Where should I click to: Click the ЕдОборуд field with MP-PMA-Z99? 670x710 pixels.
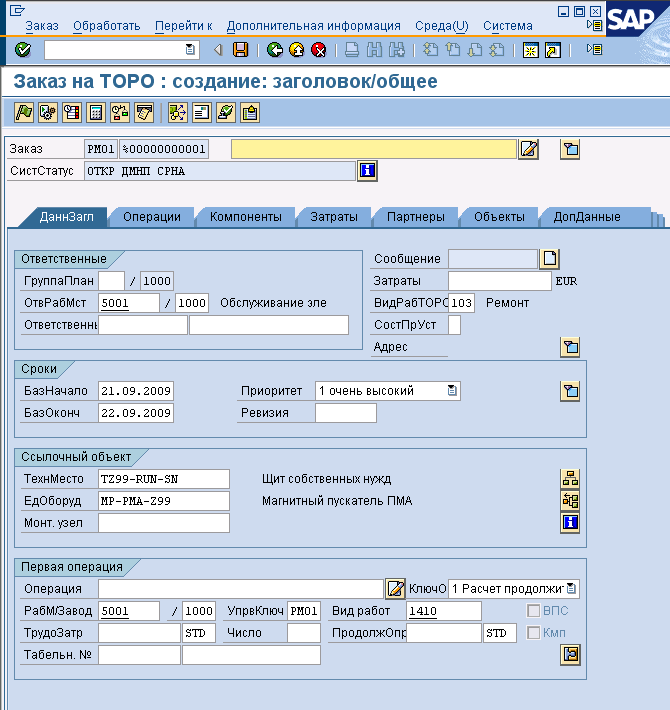[x=164, y=501]
